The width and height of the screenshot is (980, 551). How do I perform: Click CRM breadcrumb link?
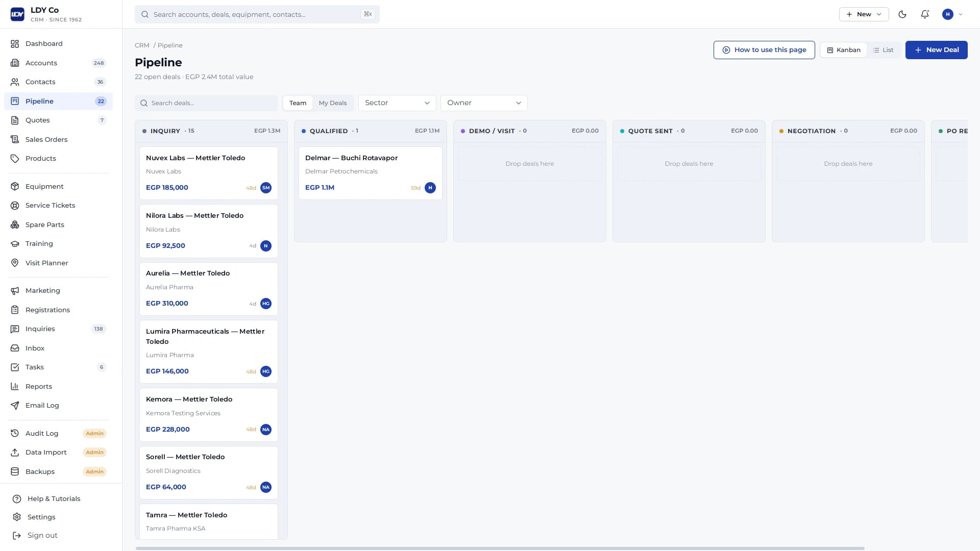pyautogui.click(x=142, y=45)
